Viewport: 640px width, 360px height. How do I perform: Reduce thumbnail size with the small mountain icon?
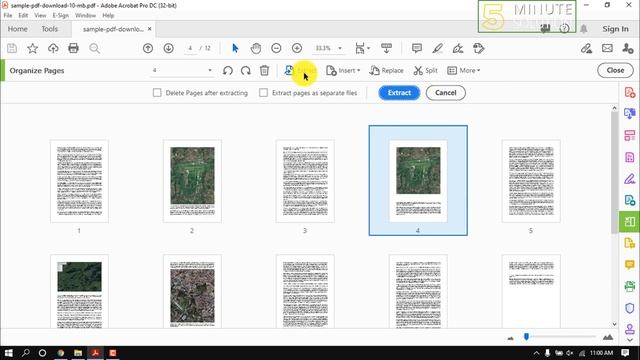coord(511,338)
